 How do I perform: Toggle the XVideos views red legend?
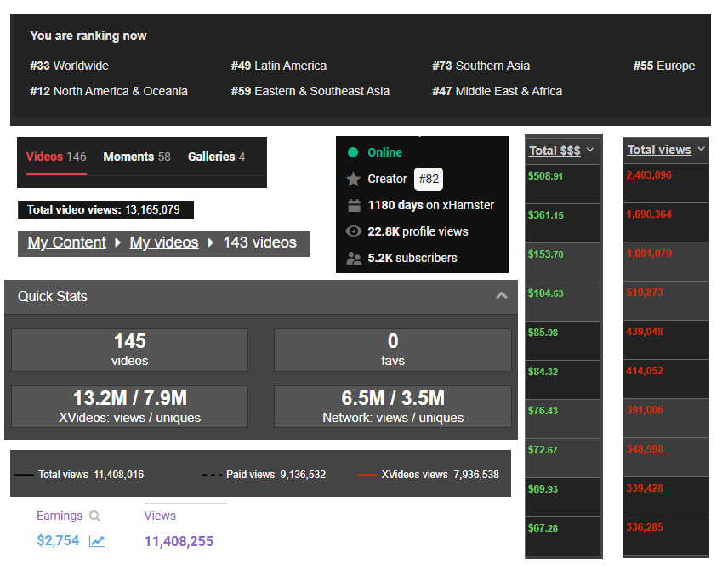(x=367, y=475)
